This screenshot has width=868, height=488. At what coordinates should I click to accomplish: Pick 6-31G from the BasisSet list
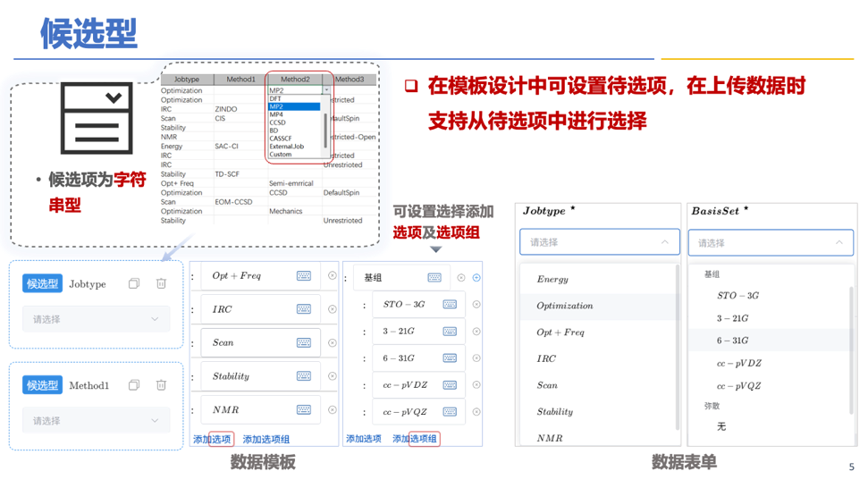tap(732, 341)
